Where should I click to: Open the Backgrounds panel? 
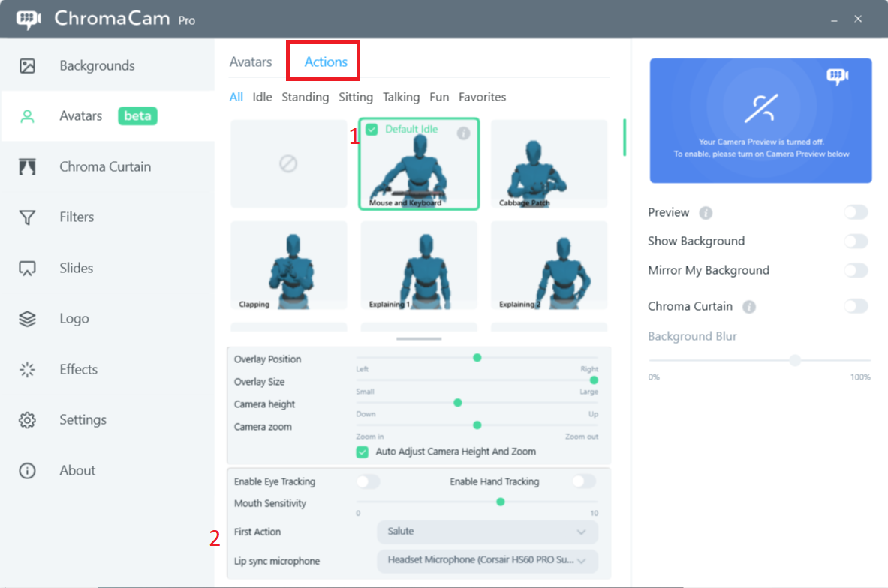coord(97,65)
